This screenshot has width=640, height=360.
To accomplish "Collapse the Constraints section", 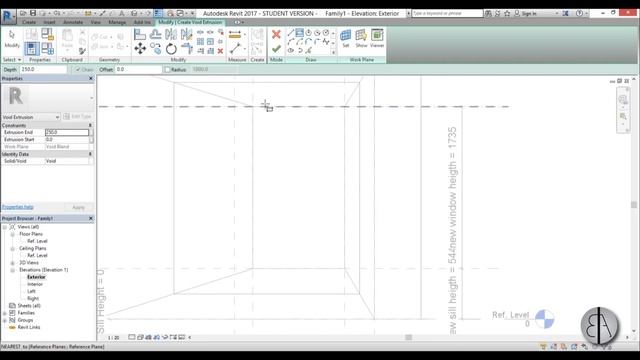I will click(x=90, y=125).
